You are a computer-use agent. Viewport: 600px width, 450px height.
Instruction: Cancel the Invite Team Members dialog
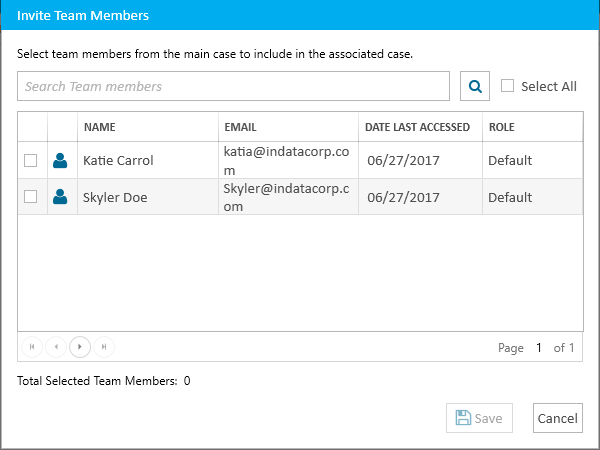(x=558, y=418)
